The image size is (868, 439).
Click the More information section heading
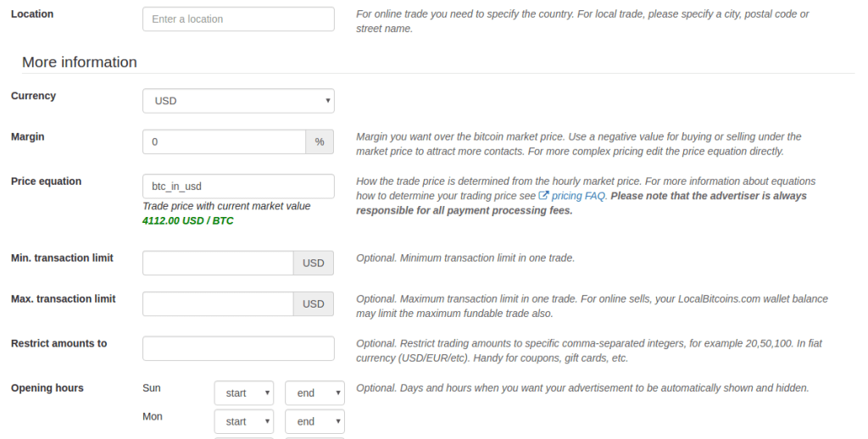(80, 62)
